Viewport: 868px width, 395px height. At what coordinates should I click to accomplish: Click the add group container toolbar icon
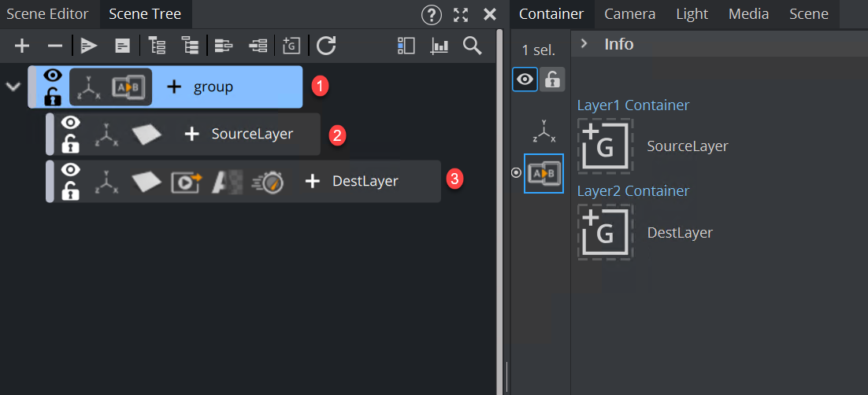[291, 46]
